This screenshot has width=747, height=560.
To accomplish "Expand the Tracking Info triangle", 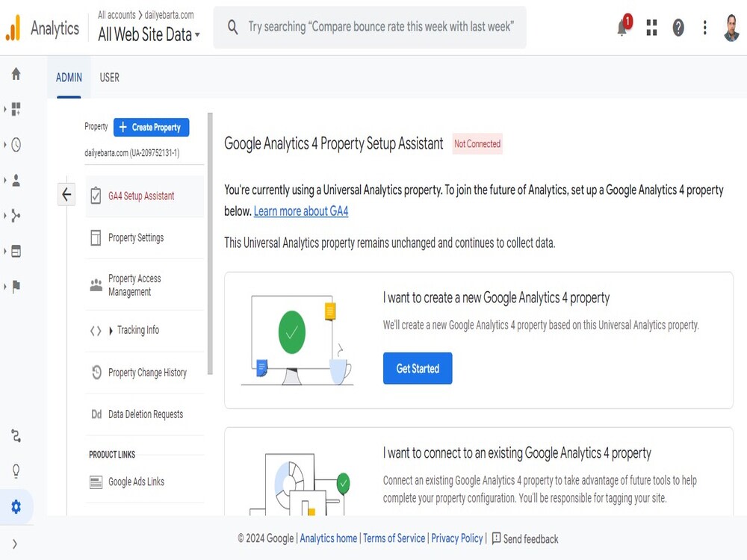I will (111, 331).
